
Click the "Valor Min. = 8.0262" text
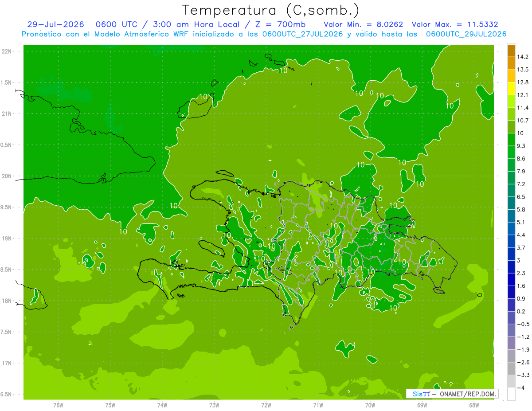[364, 24]
